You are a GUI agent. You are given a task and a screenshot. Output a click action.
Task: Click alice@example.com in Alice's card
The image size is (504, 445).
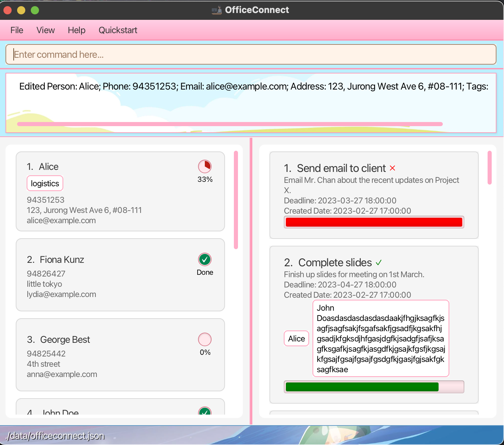61,220
